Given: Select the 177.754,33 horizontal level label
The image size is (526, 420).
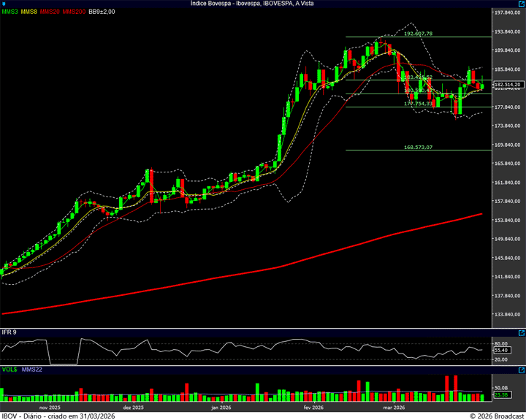Looking at the screenshot, I should (x=418, y=104).
